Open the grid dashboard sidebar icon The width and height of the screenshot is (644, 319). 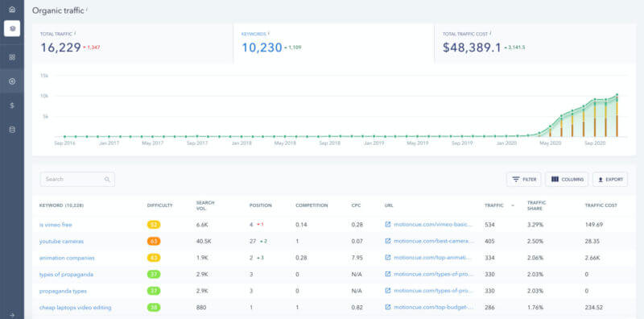pyautogui.click(x=12, y=57)
